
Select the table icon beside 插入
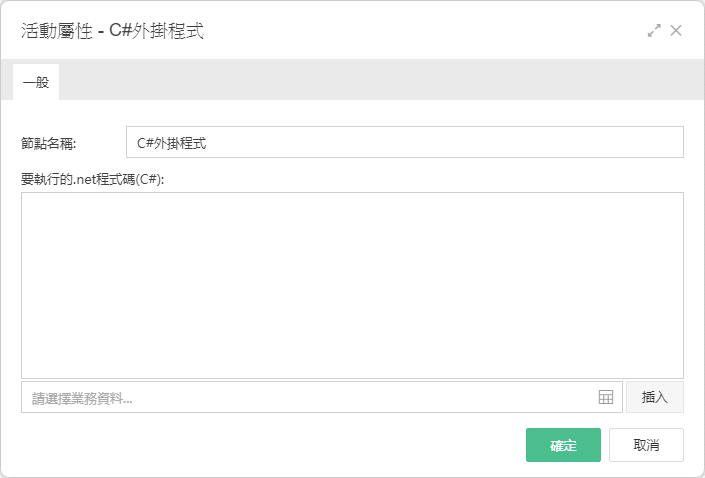(x=606, y=397)
